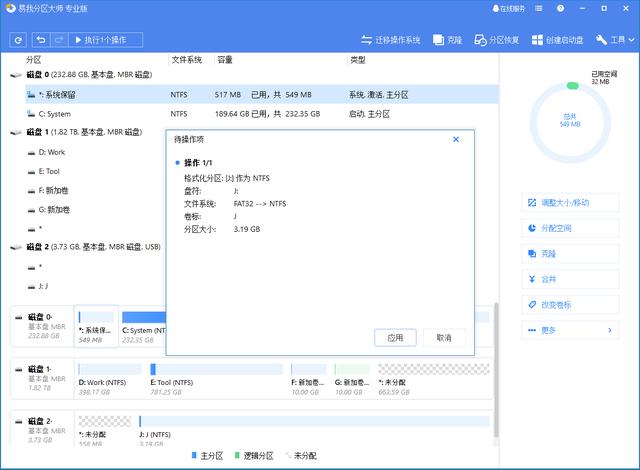Click the 操作 1/1 entry in dialog
Viewport: 640px width, 470px height.
pos(198,163)
